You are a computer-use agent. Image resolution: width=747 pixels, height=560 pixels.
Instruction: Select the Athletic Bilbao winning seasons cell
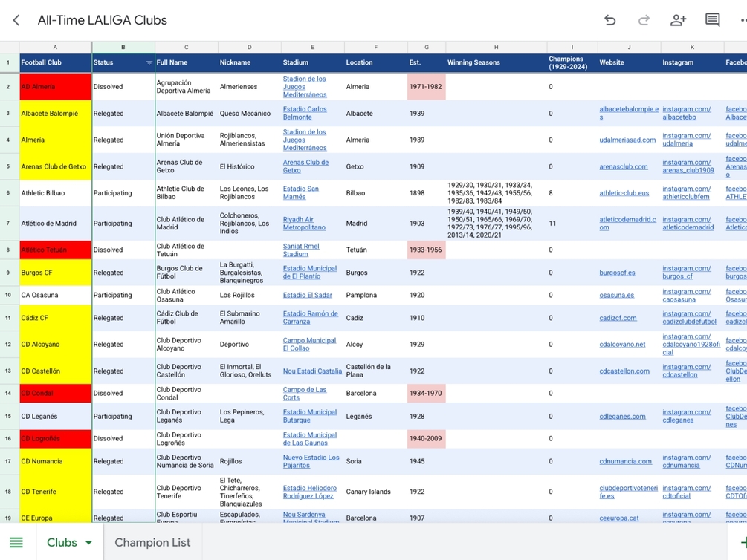pos(497,193)
